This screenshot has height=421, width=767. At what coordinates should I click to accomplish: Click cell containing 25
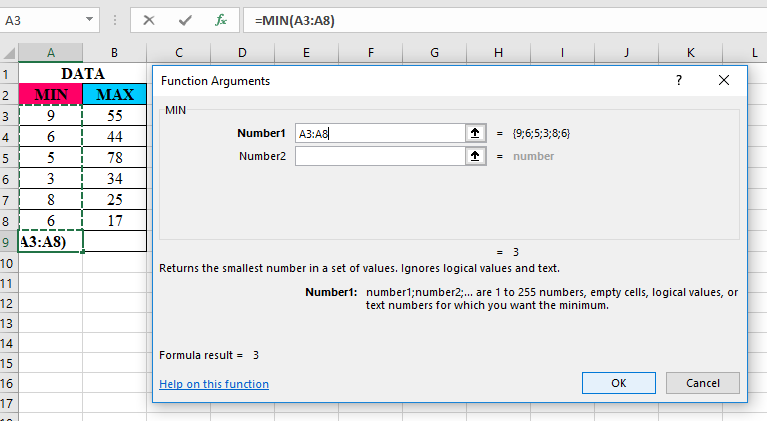click(114, 199)
